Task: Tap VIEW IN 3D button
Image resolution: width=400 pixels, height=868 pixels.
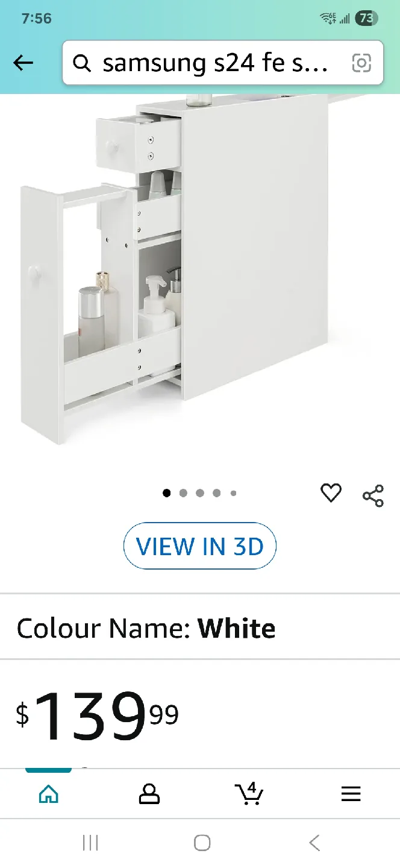Action: 200,546
